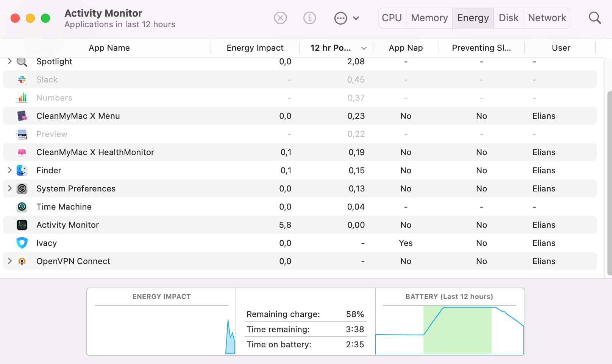The width and height of the screenshot is (612, 364).
Task: Click the CleanMyMac X Menu icon
Action: click(x=22, y=116)
